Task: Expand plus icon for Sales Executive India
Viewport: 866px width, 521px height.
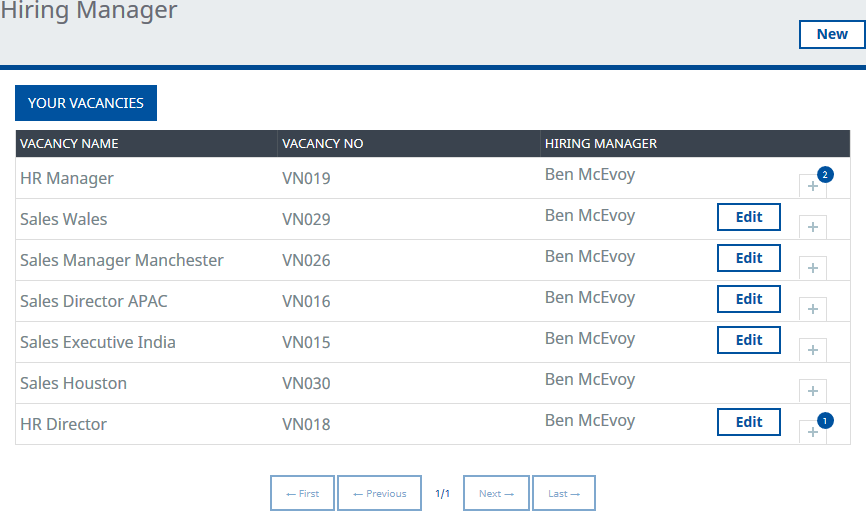Action: 812,350
